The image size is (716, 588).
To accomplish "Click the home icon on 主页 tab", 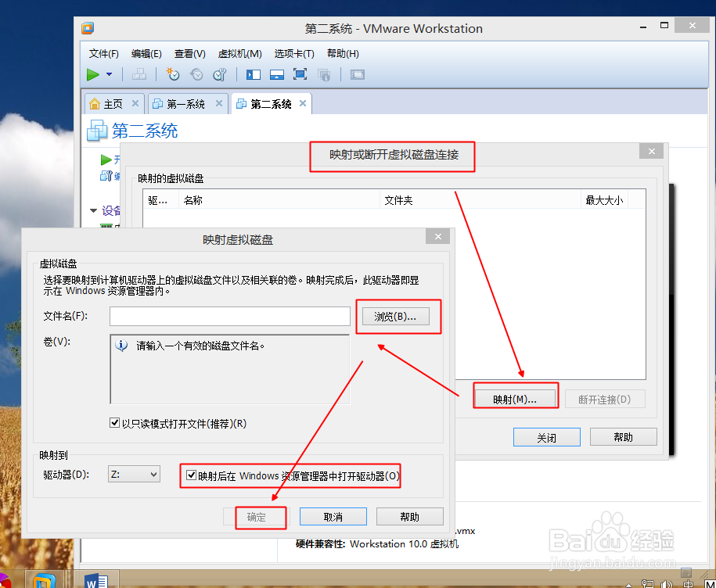I will [x=95, y=104].
